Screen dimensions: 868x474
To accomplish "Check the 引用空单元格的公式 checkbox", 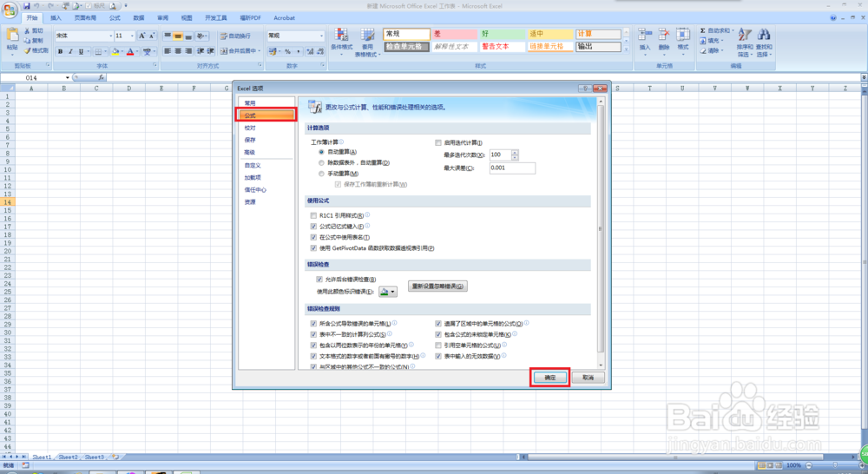I will tap(438, 345).
